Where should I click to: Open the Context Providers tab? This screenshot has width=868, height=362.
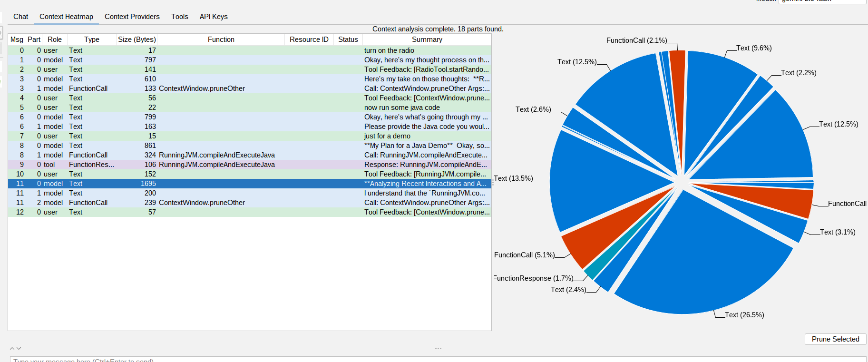pos(132,17)
